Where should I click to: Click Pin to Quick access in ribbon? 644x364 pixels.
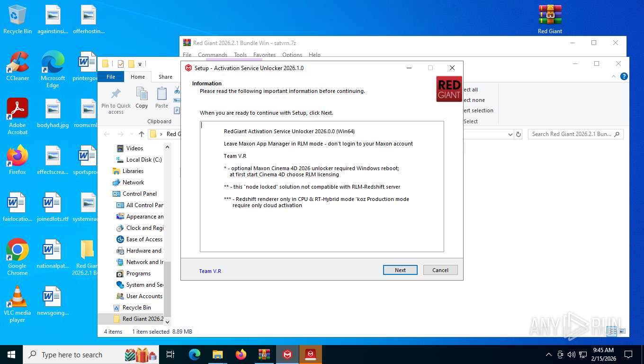pos(116,101)
